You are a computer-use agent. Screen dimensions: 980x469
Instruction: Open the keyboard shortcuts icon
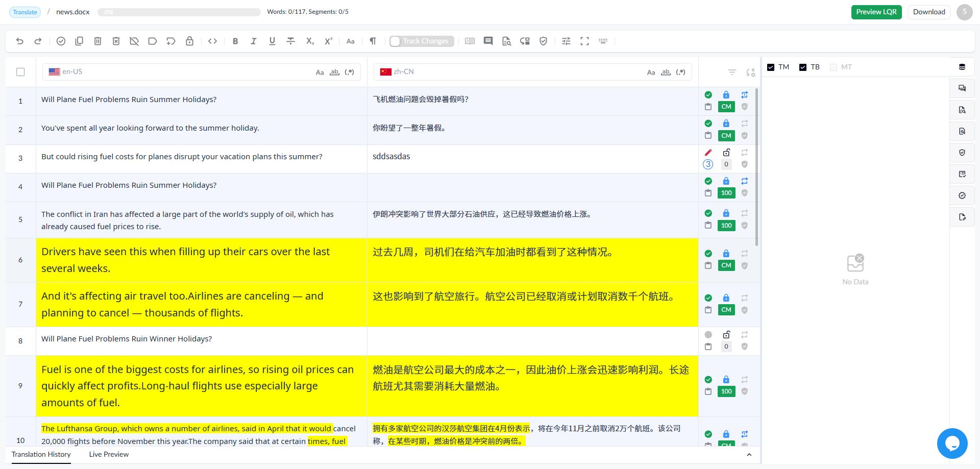603,41
